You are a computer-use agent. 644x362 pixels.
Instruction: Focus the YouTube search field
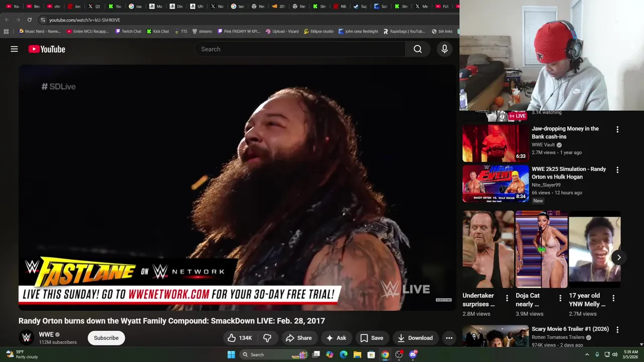point(300,49)
